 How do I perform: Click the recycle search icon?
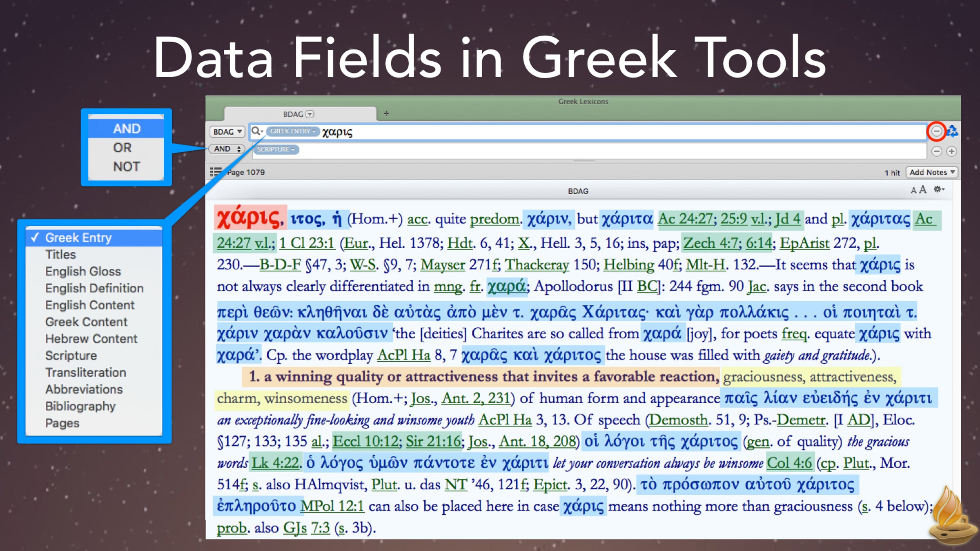click(953, 131)
